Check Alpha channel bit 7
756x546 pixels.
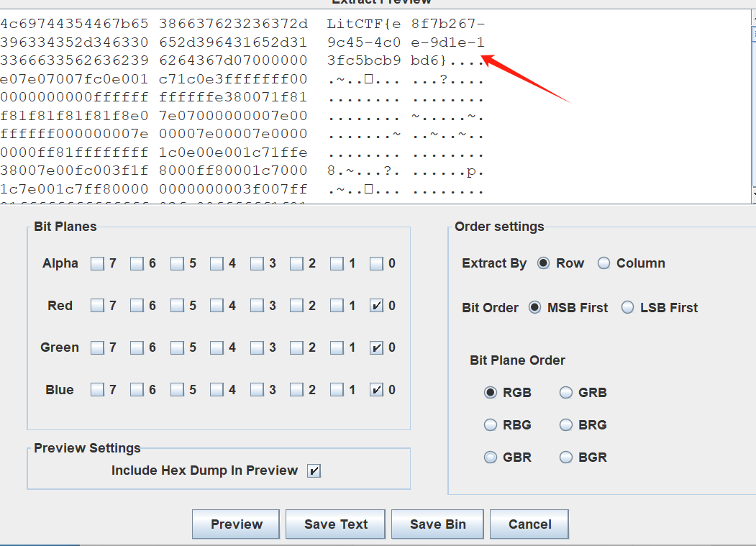[99, 263]
